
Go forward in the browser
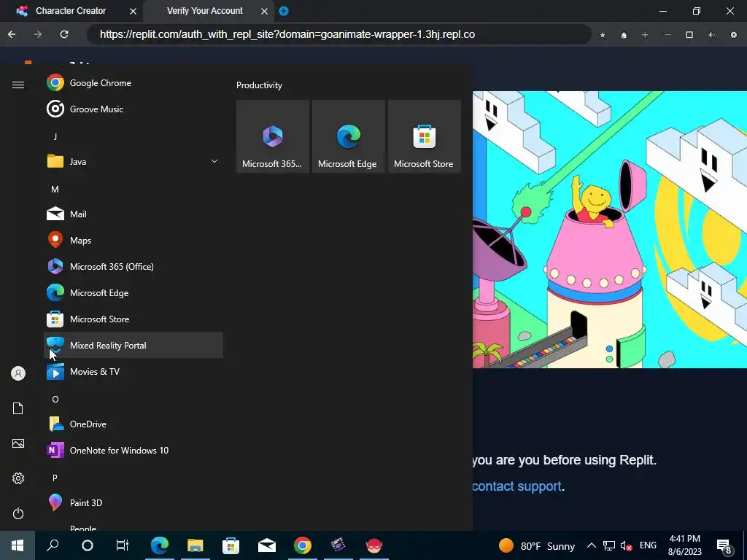coord(38,34)
